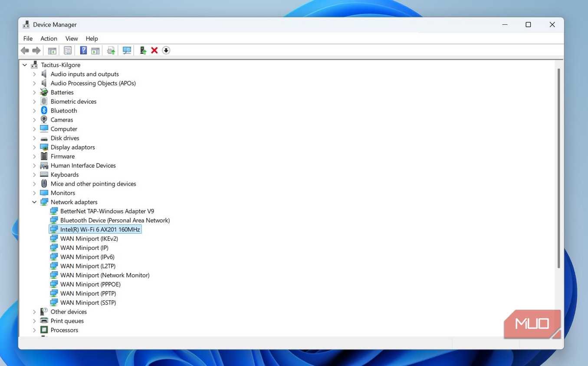Select the WAN Miniport (IPv6) entry

click(87, 257)
